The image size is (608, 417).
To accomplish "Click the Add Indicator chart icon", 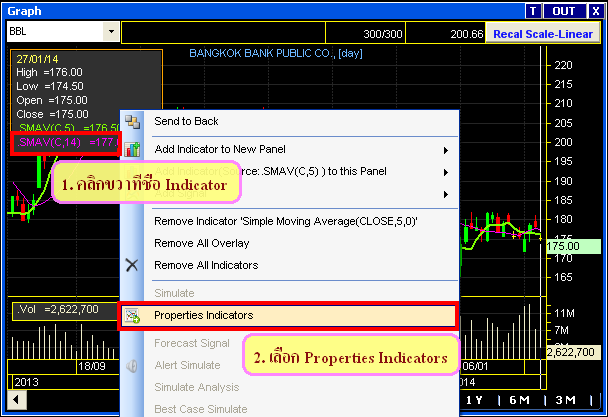I will [132, 149].
